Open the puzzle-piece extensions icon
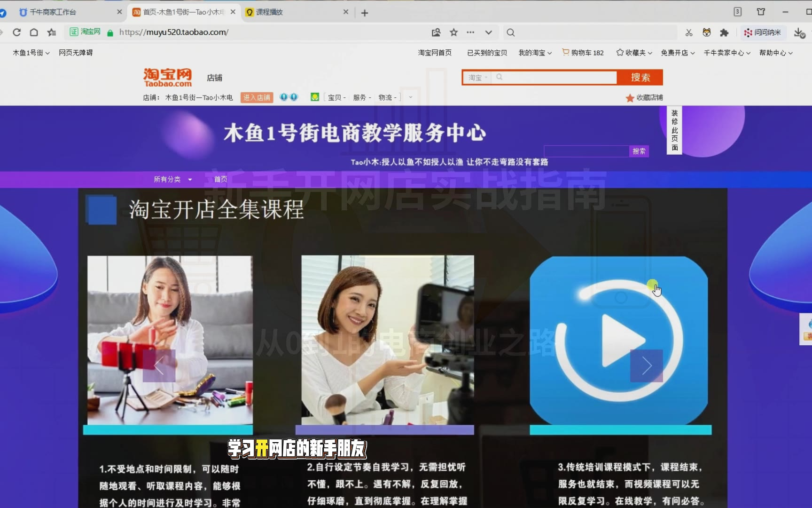The width and height of the screenshot is (812, 508). pos(724,32)
